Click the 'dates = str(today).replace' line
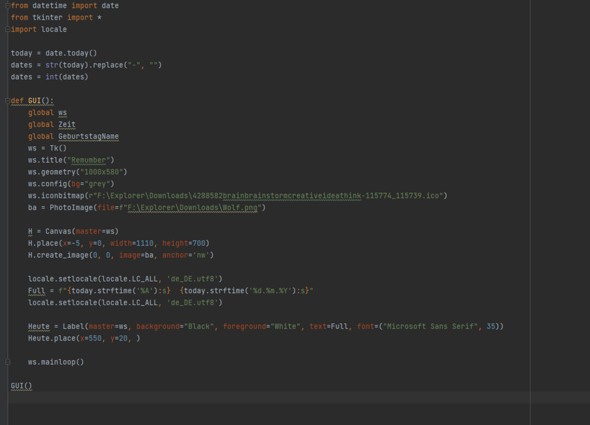This screenshot has width=590, height=425. tap(86, 65)
